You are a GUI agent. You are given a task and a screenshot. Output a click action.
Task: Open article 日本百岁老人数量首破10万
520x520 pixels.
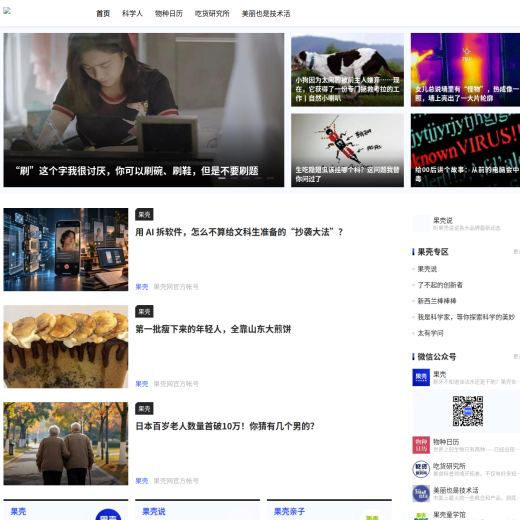tap(225, 426)
